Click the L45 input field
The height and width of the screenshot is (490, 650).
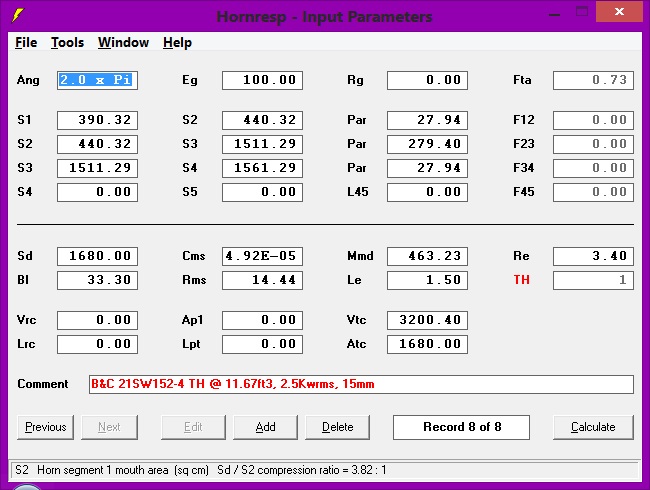[x=427, y=192]
